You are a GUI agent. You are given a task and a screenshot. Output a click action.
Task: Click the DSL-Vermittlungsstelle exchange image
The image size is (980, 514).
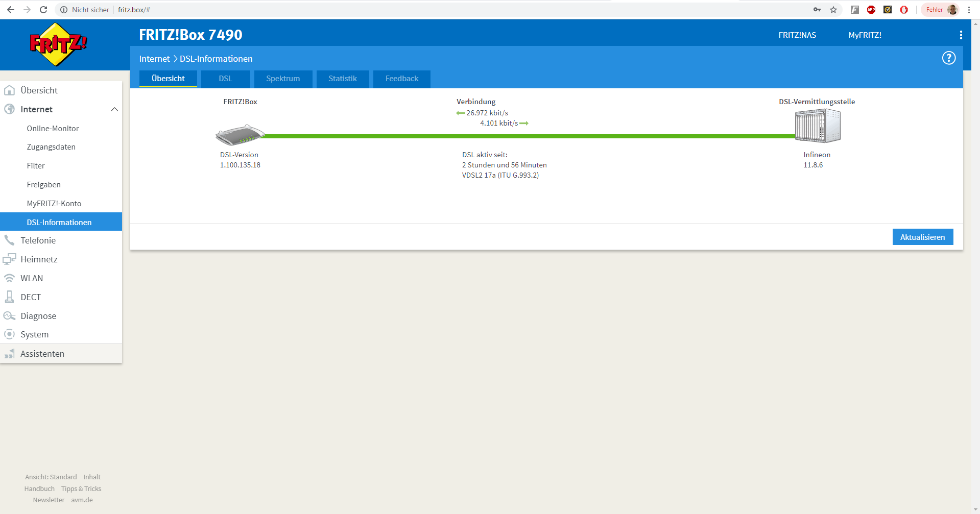click(x=818, y=126)
